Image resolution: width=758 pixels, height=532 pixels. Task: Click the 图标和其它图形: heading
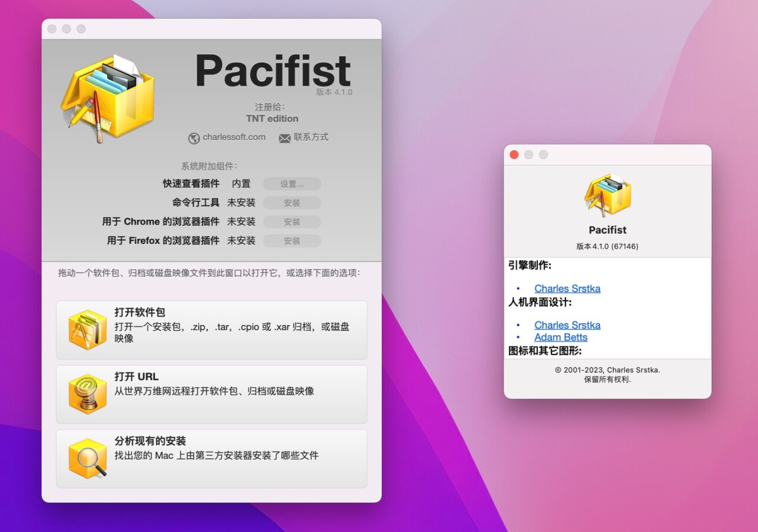pyautogui.click(x=545, y=351)
